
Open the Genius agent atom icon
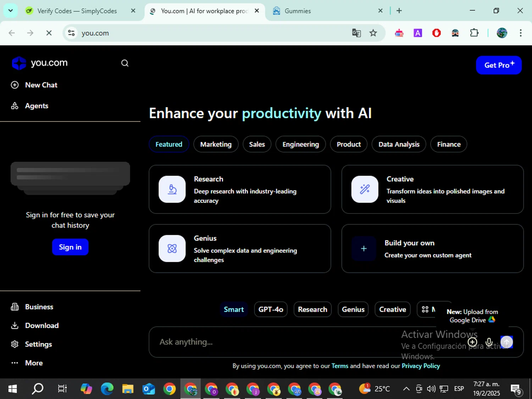click(172, 249)
